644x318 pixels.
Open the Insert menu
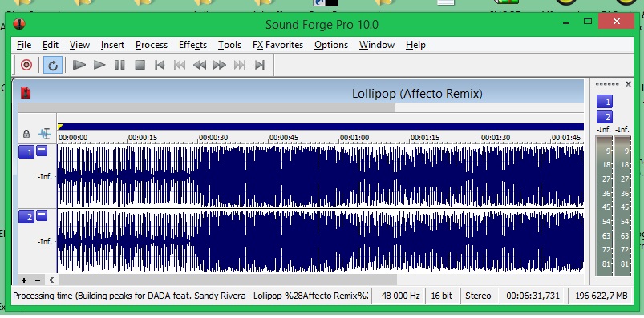click(x=112, y=45)
